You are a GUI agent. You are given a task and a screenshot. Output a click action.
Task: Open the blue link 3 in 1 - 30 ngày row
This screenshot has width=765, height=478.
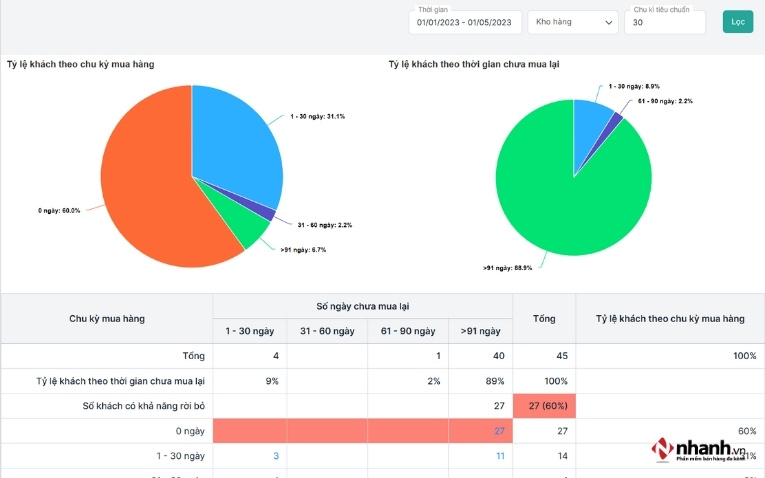tap(276, 456)
